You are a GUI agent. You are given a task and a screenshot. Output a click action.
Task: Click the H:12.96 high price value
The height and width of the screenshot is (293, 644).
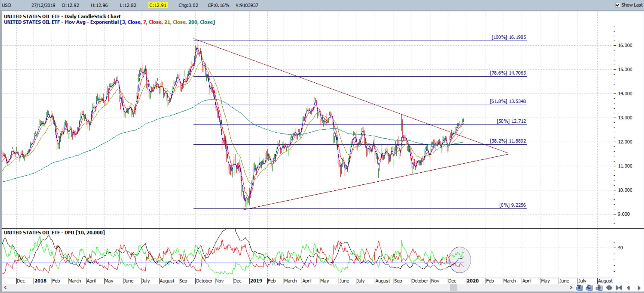(99, 5)
